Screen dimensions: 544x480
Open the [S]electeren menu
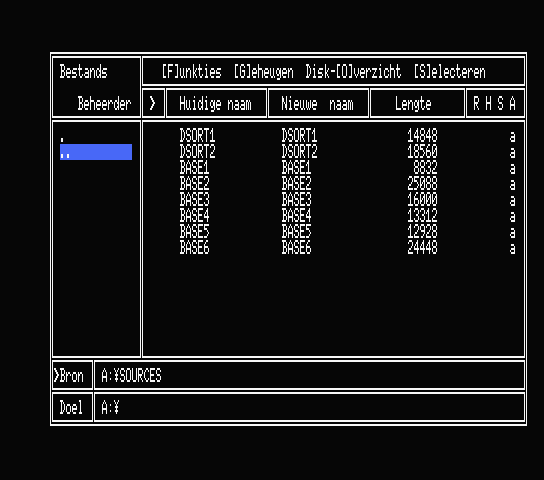tap(450, 72)
